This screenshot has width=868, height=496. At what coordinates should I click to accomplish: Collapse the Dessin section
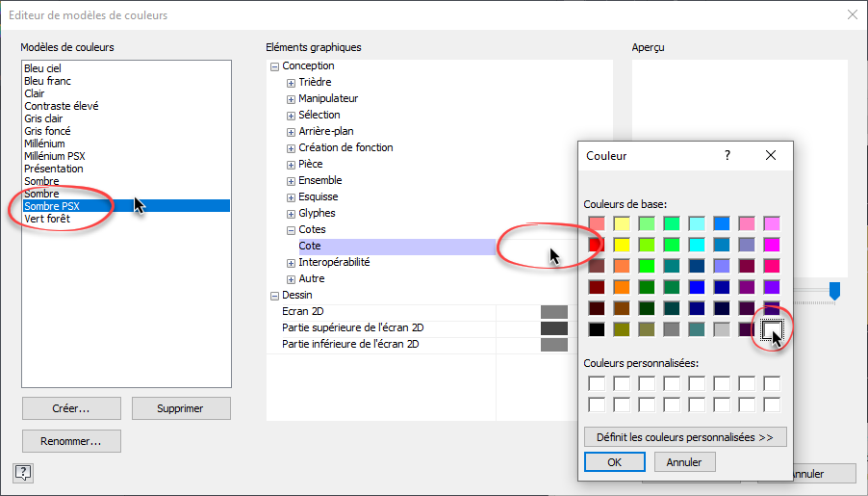274,296
